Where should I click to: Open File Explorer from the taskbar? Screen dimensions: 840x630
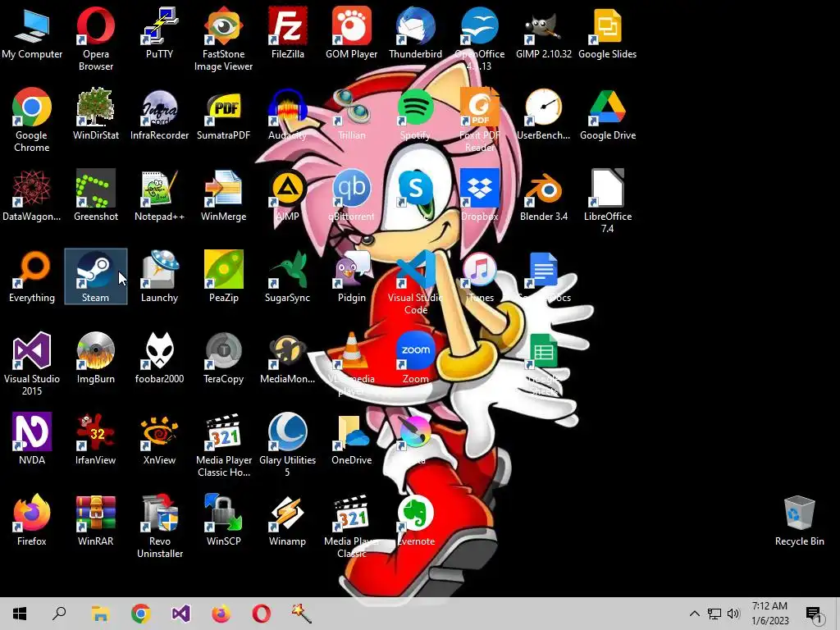point(100,614)
